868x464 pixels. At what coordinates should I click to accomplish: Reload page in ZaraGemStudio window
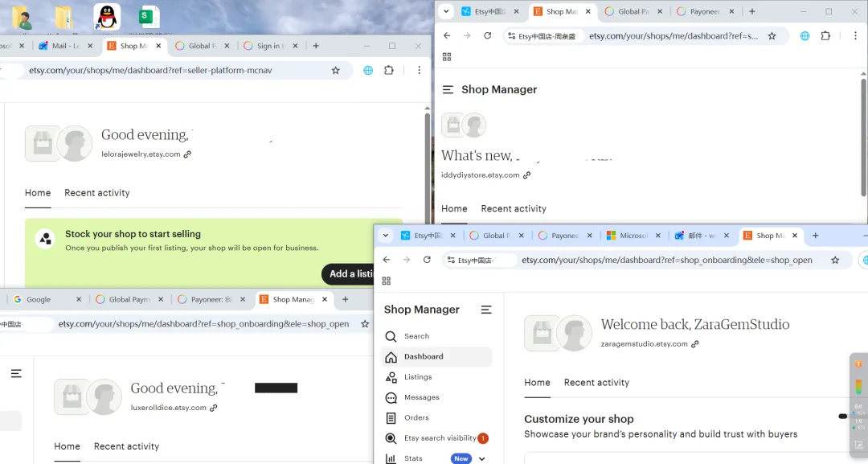pos(427,260)
